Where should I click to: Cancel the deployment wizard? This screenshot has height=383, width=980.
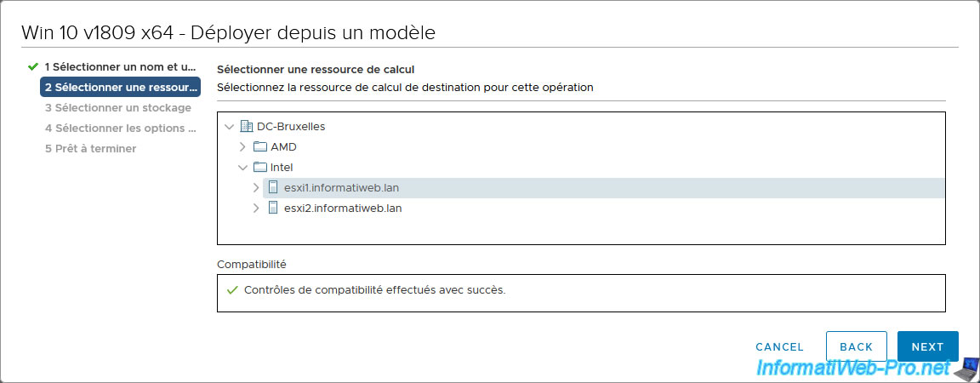779,346
